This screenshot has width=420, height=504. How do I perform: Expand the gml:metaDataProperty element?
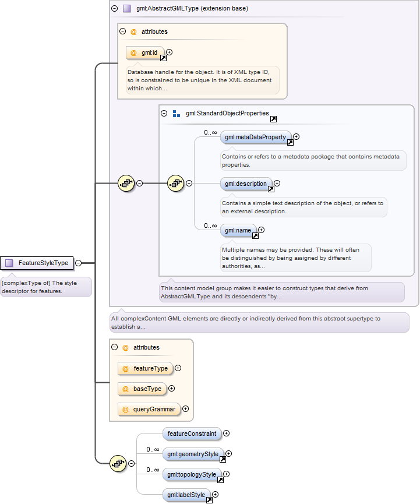[297, 136]
